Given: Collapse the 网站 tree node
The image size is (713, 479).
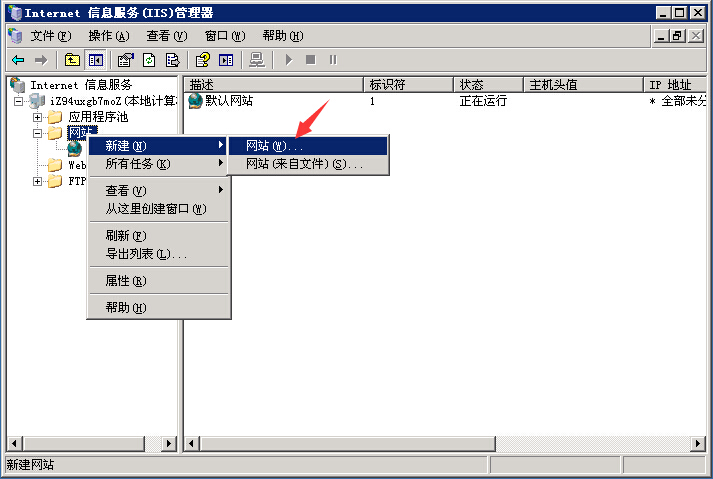Looking at the screenshot, I should (38, 133).
